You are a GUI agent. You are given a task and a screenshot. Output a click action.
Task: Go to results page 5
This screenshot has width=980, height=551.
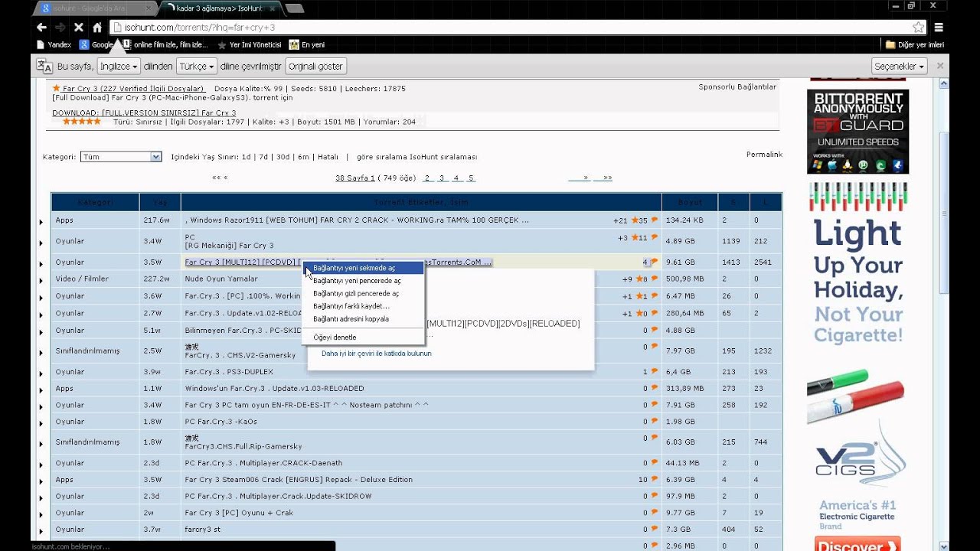(470, 178)
